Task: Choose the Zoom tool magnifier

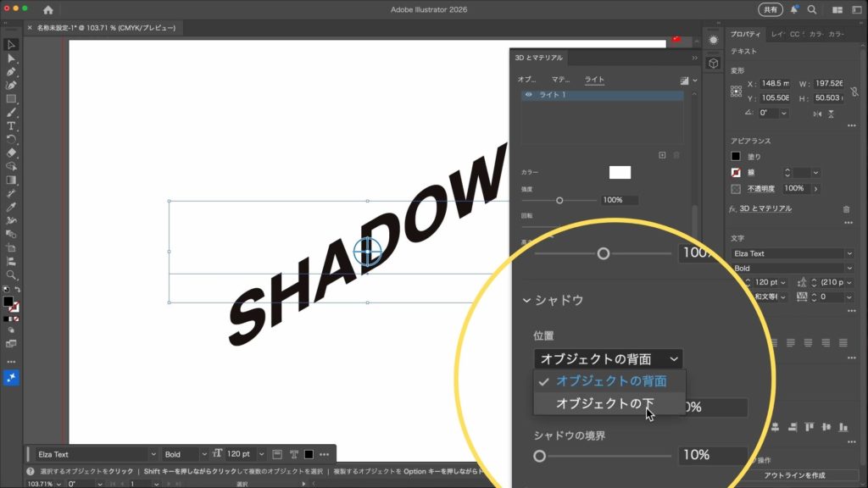Action: [11, 275]
